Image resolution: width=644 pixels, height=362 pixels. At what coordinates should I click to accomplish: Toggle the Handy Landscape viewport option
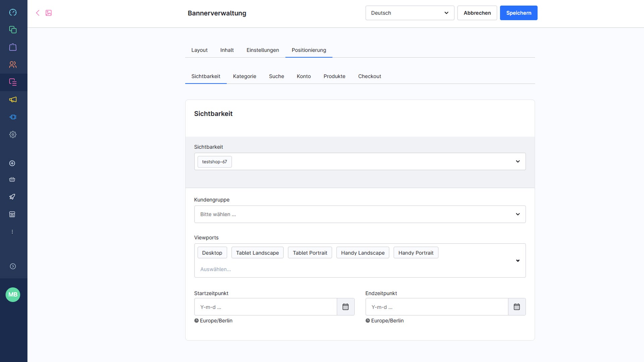tap(362, 252)
